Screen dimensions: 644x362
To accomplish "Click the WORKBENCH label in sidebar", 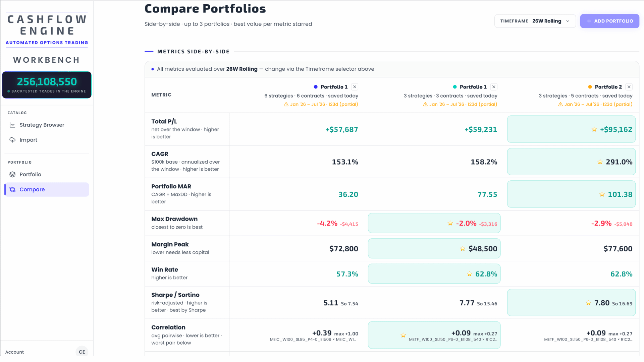I will click(x=47, y=60).
